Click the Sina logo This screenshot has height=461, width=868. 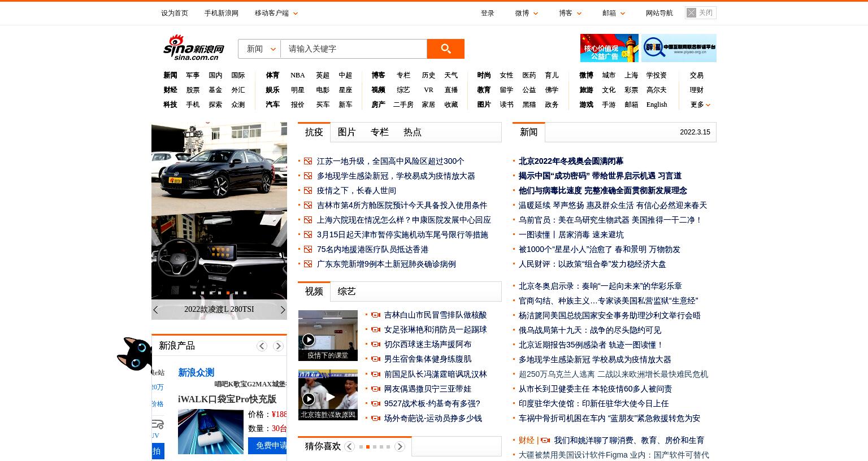(194, 47)
